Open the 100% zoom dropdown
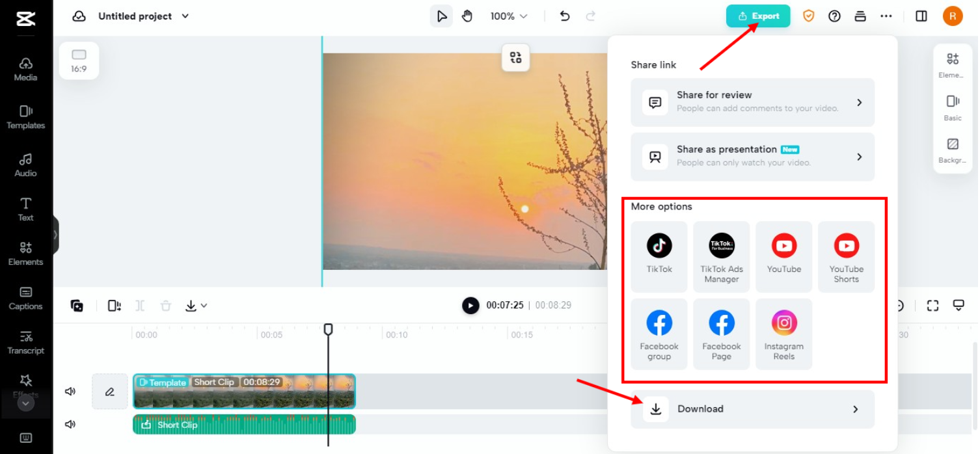 (508, 16)
